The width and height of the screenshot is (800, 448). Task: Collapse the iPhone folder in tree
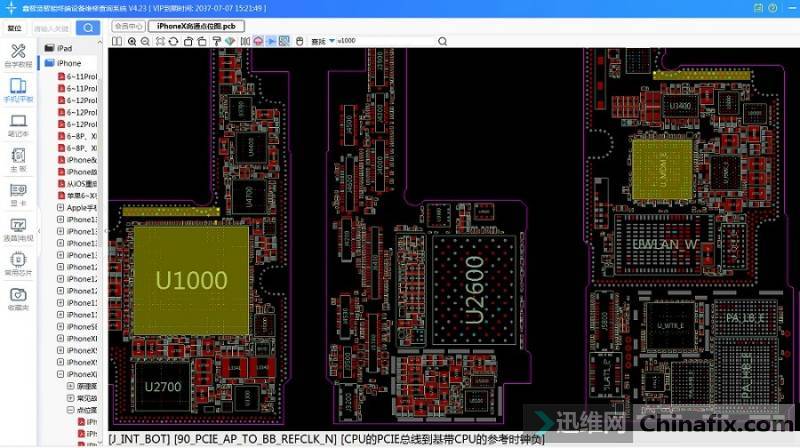[x=49, y=63]
